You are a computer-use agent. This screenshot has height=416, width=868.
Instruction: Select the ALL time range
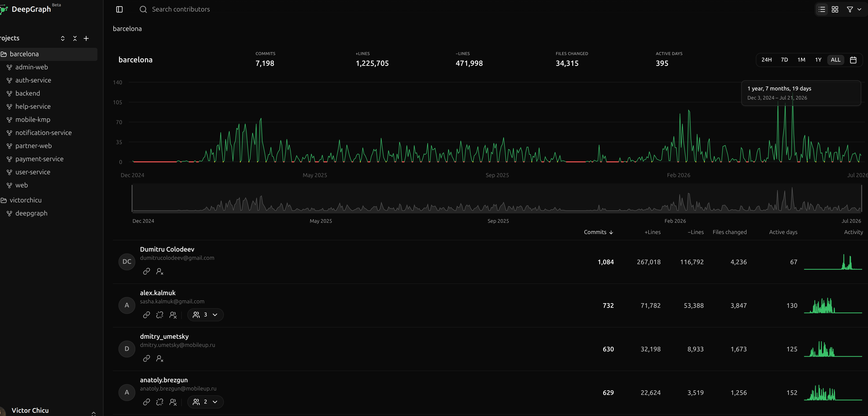836,60
